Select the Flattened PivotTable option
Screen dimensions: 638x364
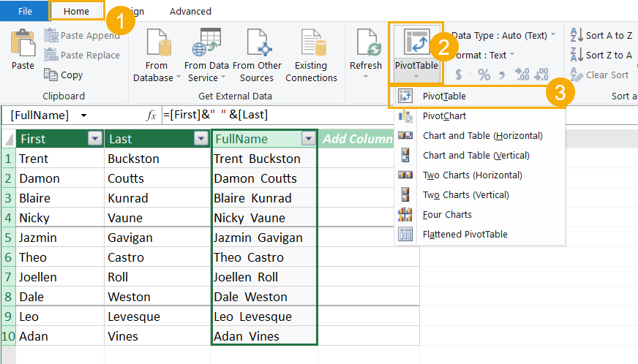coord(480,235)
